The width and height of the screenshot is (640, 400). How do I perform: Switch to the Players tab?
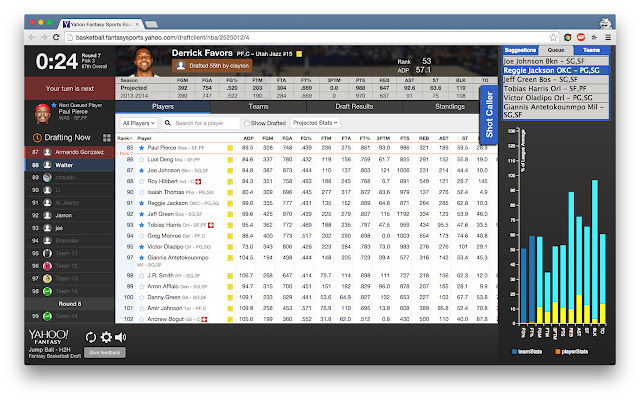coord(163,107)
